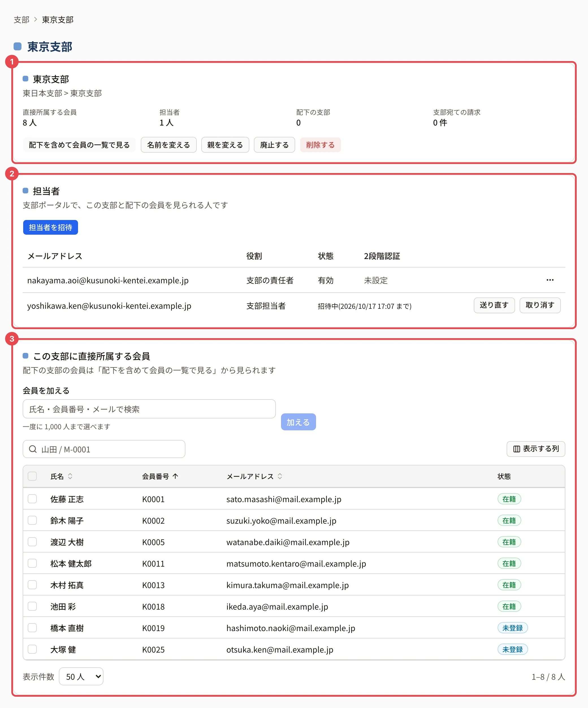Click 廃止する button
The height and width of the screenshot is (708, 588).
click(x=274, y=145)
